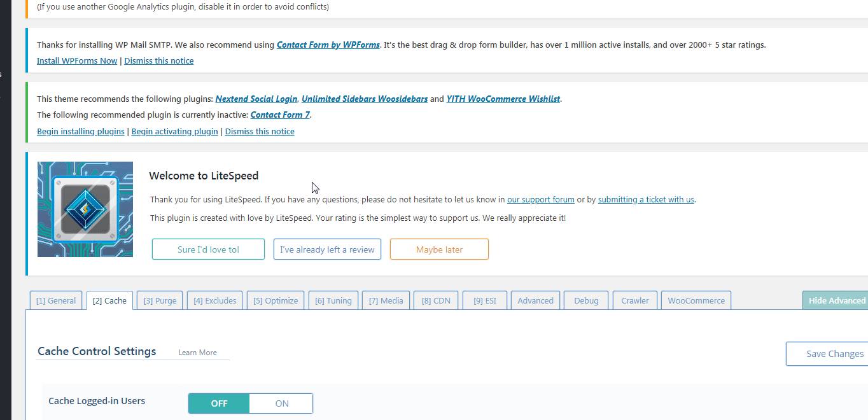Open the Debug tab
The width and height of the screenshot is (868, 420).
coord(586,300)
